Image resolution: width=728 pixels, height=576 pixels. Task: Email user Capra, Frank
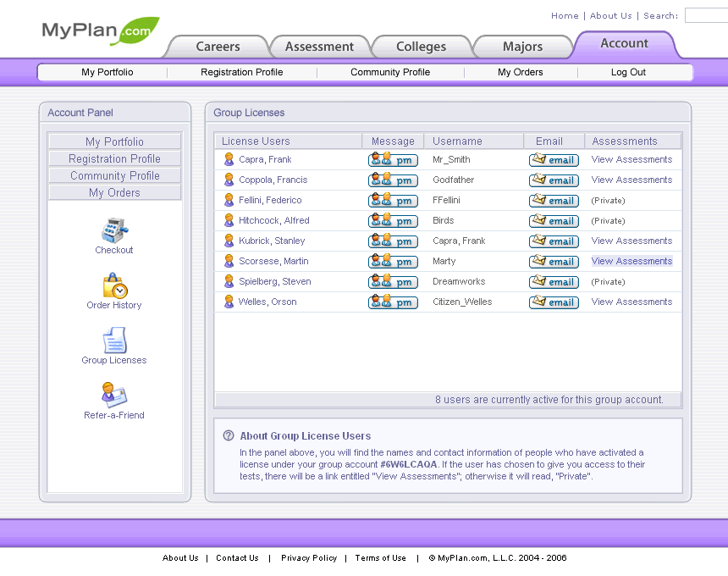click(554, 160)
